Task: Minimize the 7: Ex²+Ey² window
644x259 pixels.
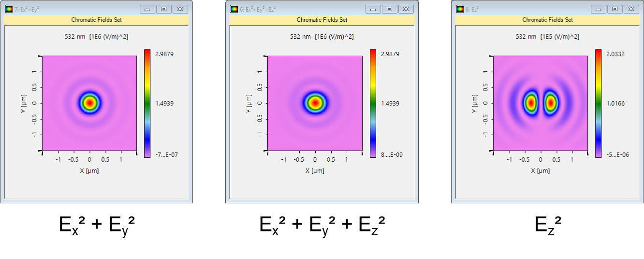Action: coord(147,9)
